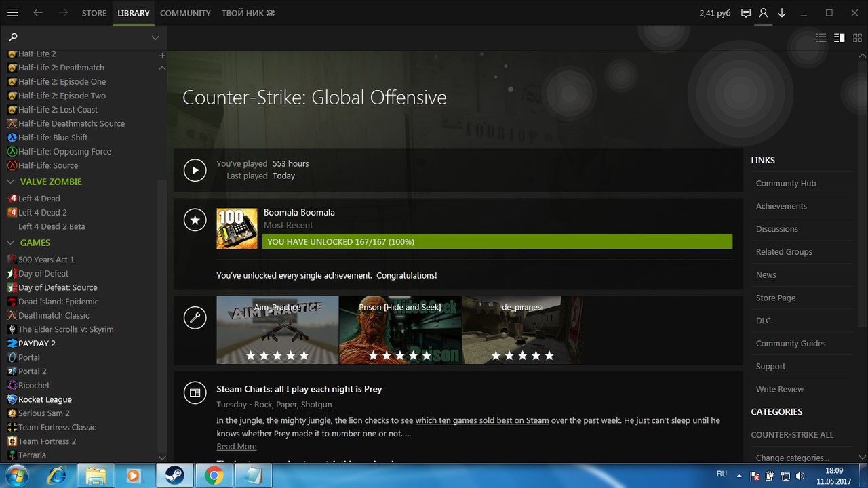Open the Community Hub link
Screen dimensions: 868x488
coord(786,184)
